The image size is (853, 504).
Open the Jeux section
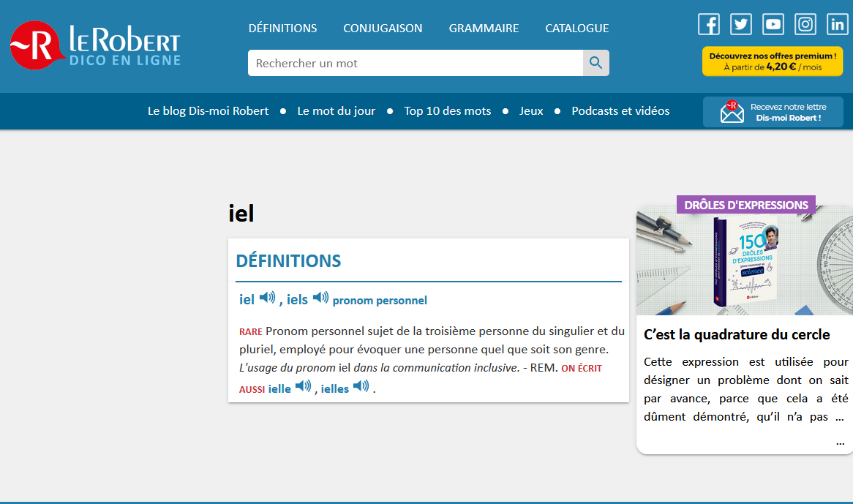click(531, 111)
